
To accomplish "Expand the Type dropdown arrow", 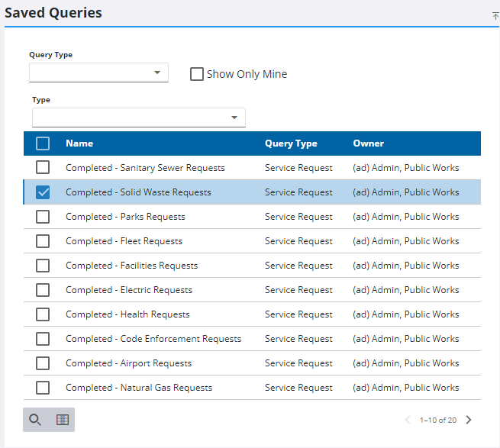I will click(x=234, y=118).
